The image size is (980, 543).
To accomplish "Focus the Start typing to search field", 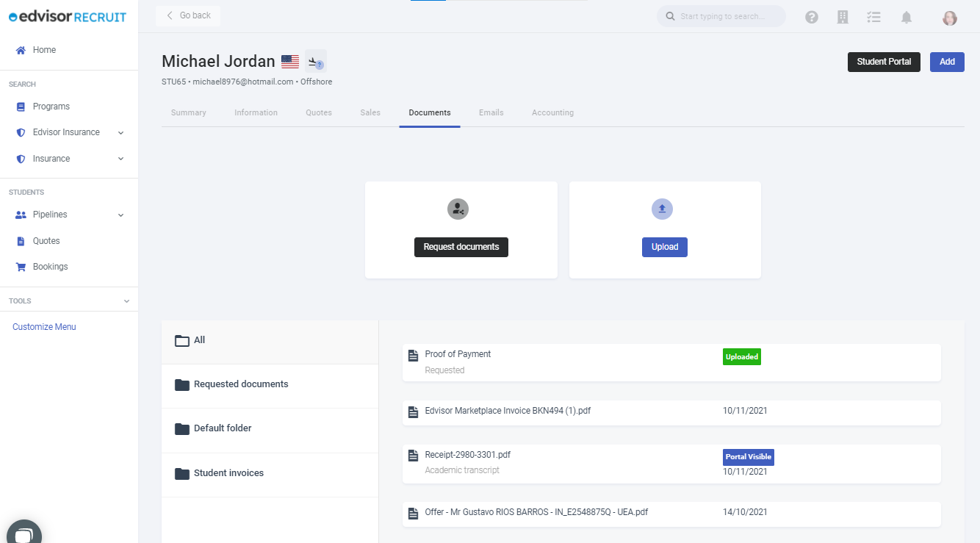I will coord(721,16).
